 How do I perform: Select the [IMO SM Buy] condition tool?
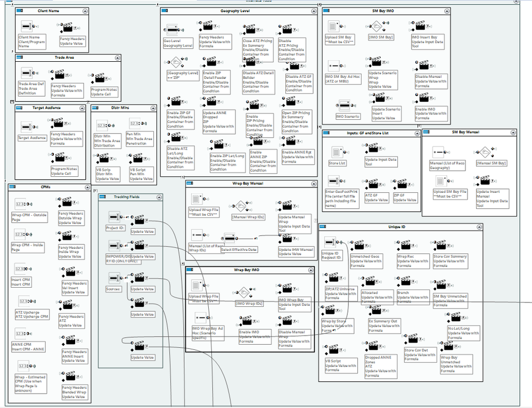376,26
